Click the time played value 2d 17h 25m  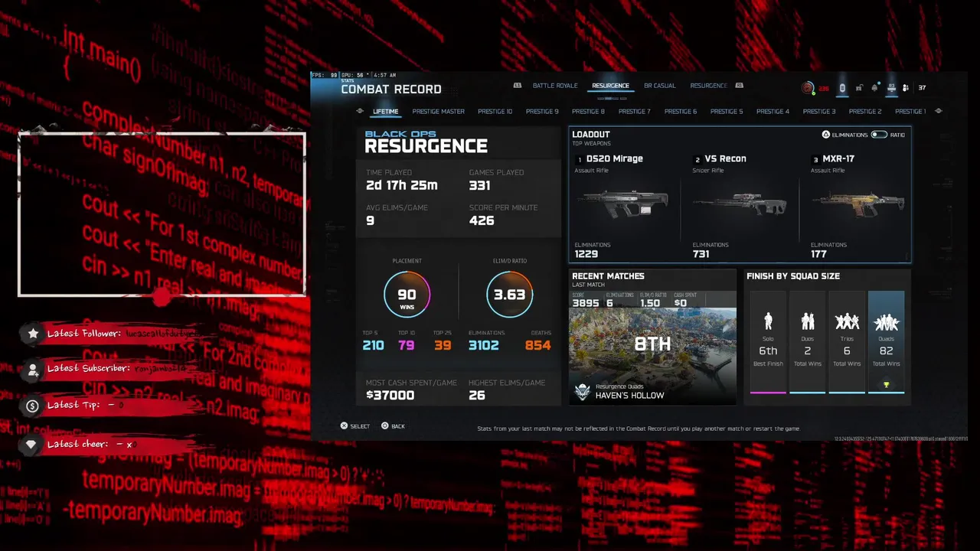coord(402,185)
